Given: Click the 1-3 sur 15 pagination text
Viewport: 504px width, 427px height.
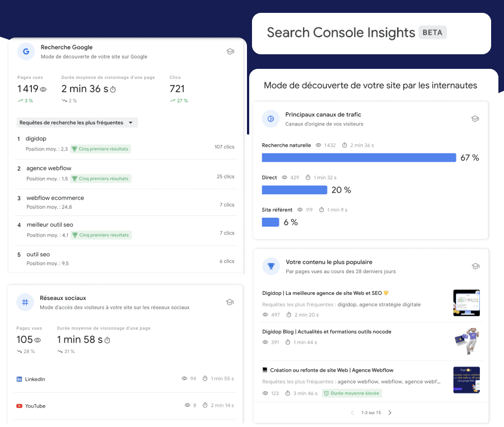Looking at the screenshot, I should [x=371, y=413].
